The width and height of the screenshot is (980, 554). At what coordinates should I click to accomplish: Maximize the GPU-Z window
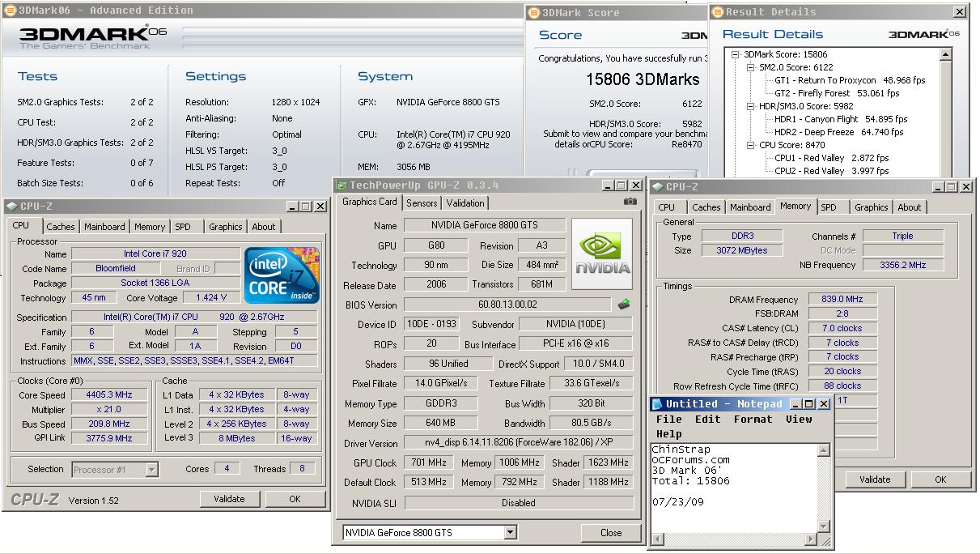(x=622, y=186)
